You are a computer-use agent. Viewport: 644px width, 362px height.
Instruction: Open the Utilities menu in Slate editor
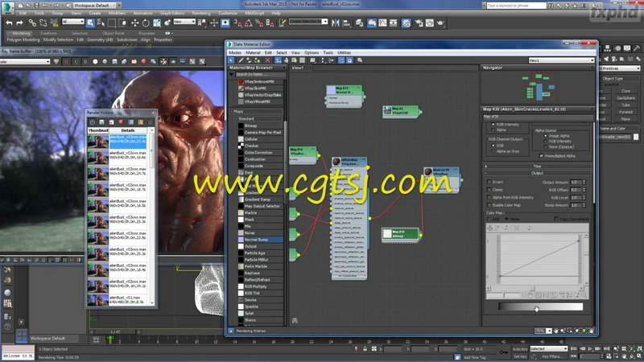(x=345, y=52)
